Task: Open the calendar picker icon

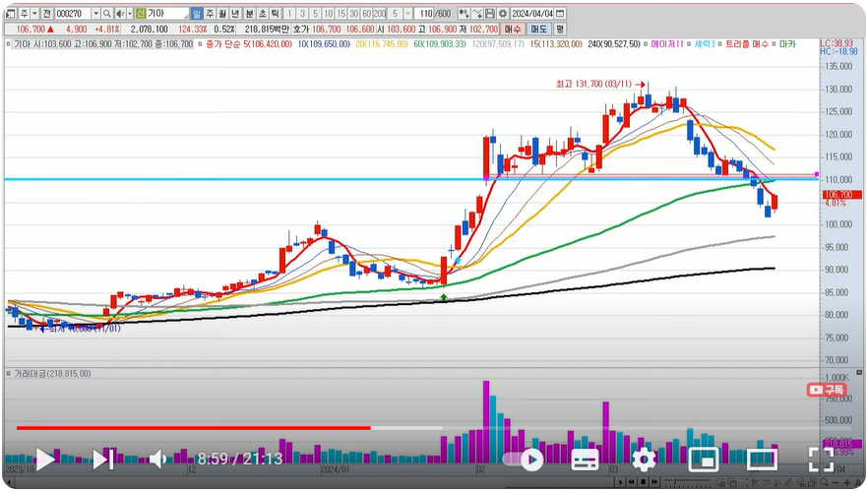Action: coord(560,13)
